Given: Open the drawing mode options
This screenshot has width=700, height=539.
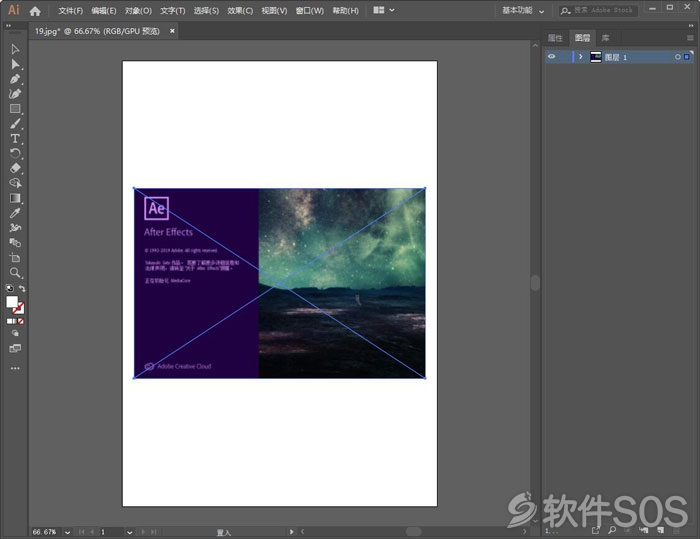Looking at the screenshot, I should pyautogui.click(x=15, y=333).
